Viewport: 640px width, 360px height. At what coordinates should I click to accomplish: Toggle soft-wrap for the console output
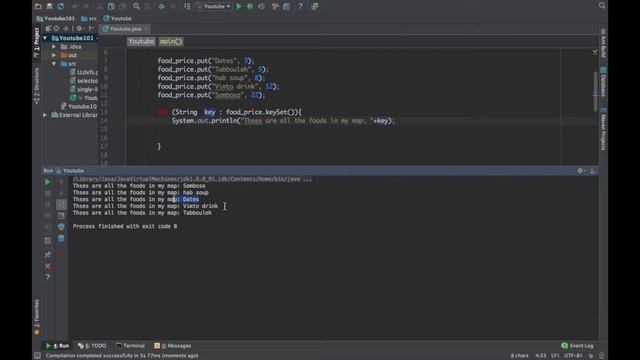click(61, 204)
